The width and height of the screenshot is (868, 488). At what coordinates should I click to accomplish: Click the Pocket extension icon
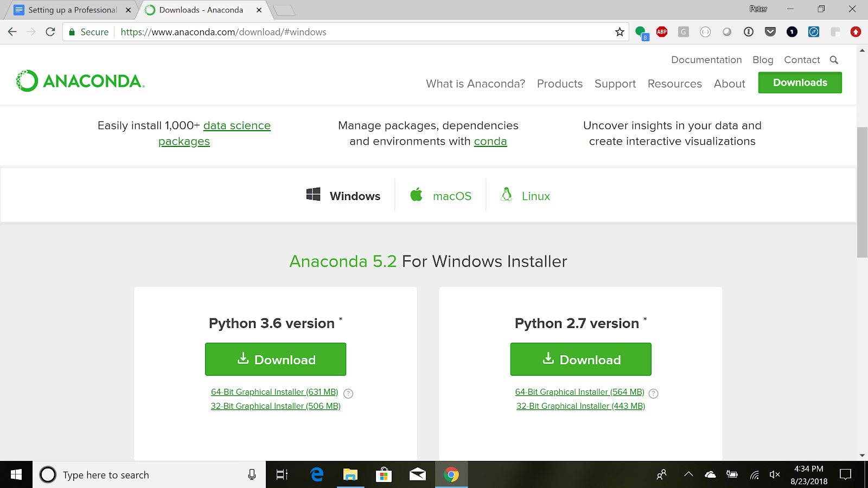(770, 32)
